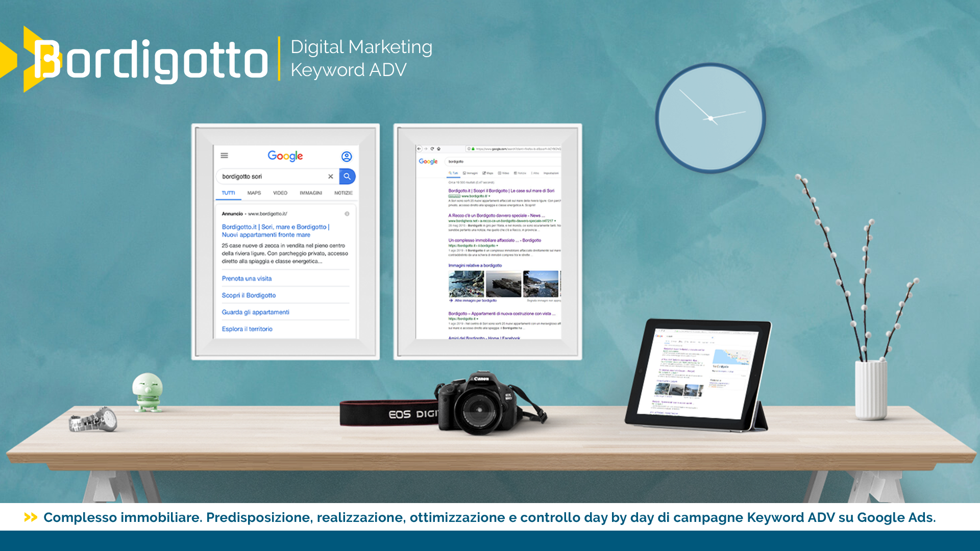This screenshot has height=551, width=980.
Task: Follow the 'Prenota una visita' sitelink
Action: [x=247, y=279]
